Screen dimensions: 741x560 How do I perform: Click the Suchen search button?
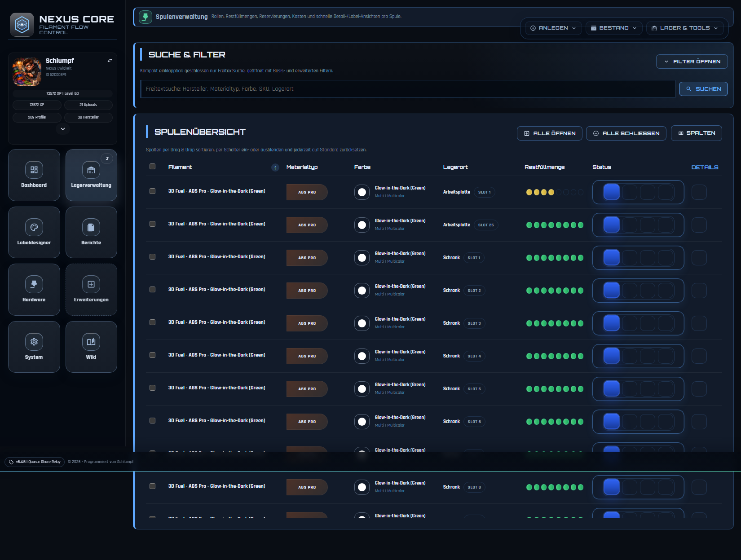[703, 89]
